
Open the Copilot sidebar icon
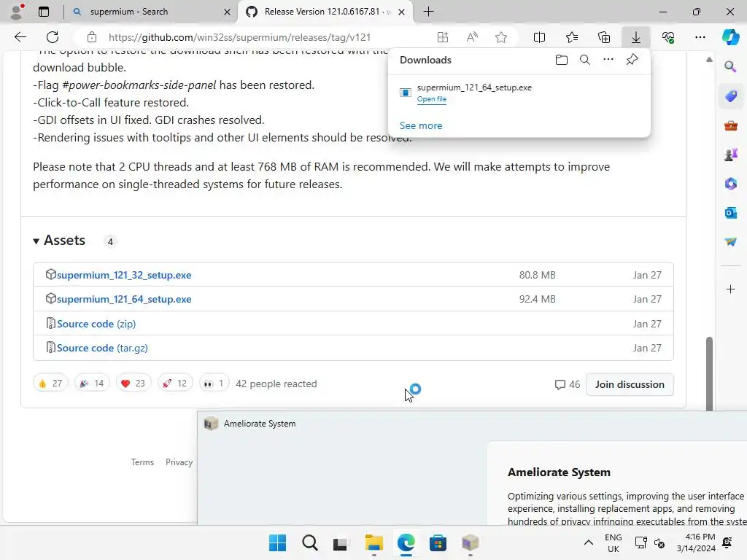click(730, 37)
